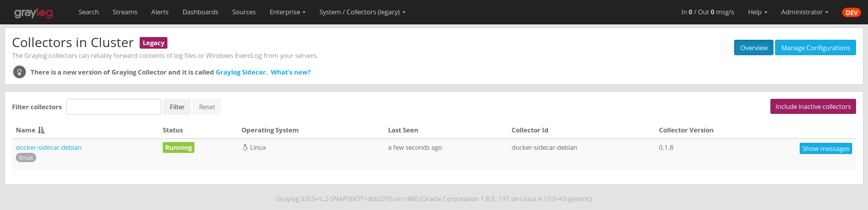This screenshot has height=210, width=868.
Task: Toggle Include inactive collectors
Action: coord(813,107)
